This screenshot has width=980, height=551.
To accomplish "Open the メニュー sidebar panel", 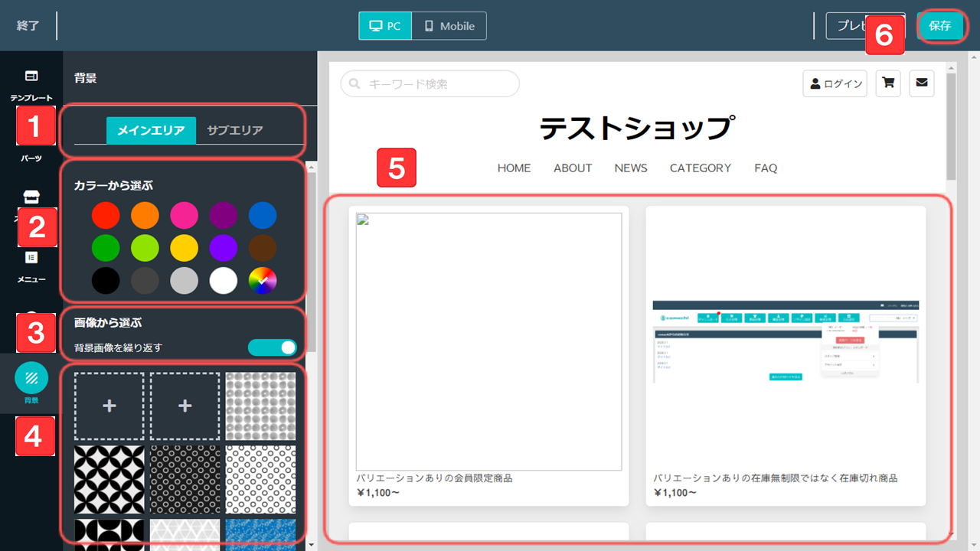I will coord(31,266).
